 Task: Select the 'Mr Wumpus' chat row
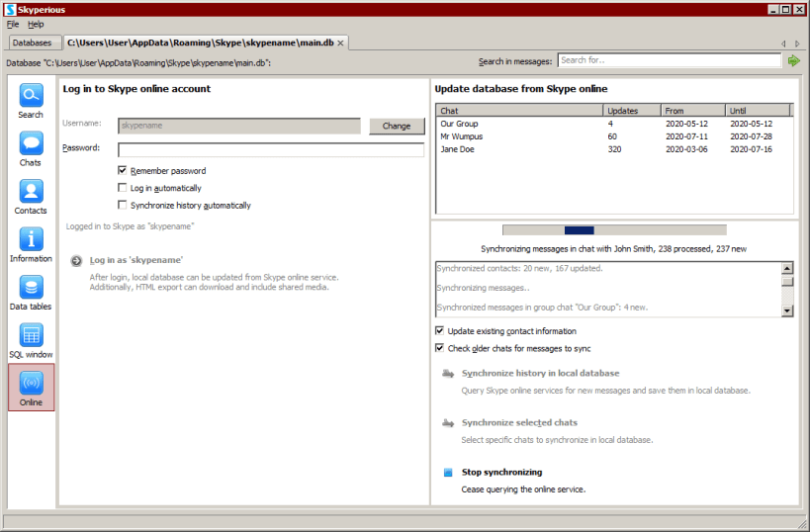614,136
